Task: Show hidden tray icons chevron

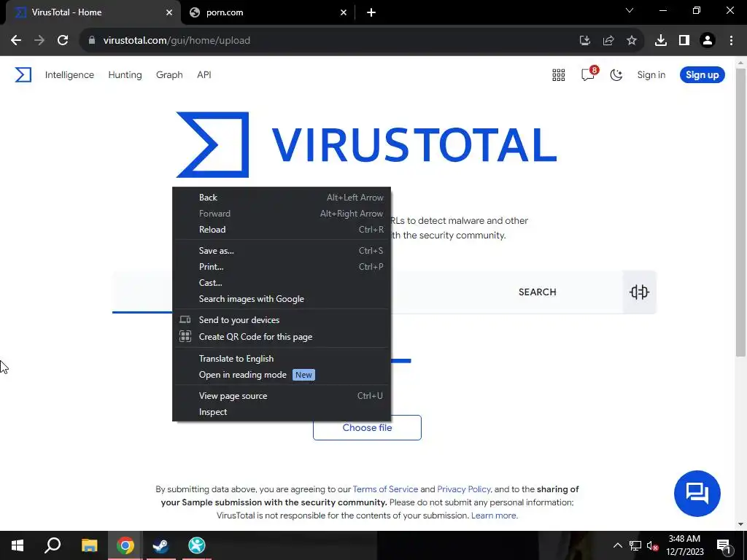Action: click(617, 545)
